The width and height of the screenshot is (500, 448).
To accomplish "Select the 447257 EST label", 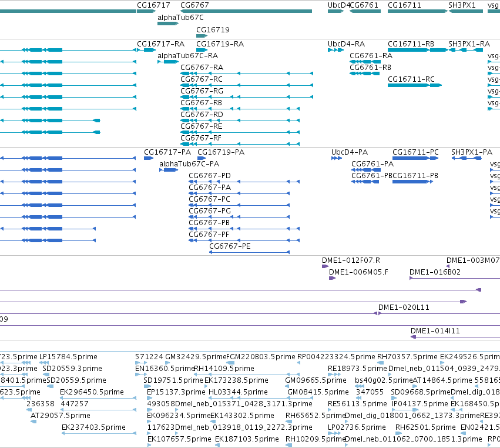I will click(74, 404).
